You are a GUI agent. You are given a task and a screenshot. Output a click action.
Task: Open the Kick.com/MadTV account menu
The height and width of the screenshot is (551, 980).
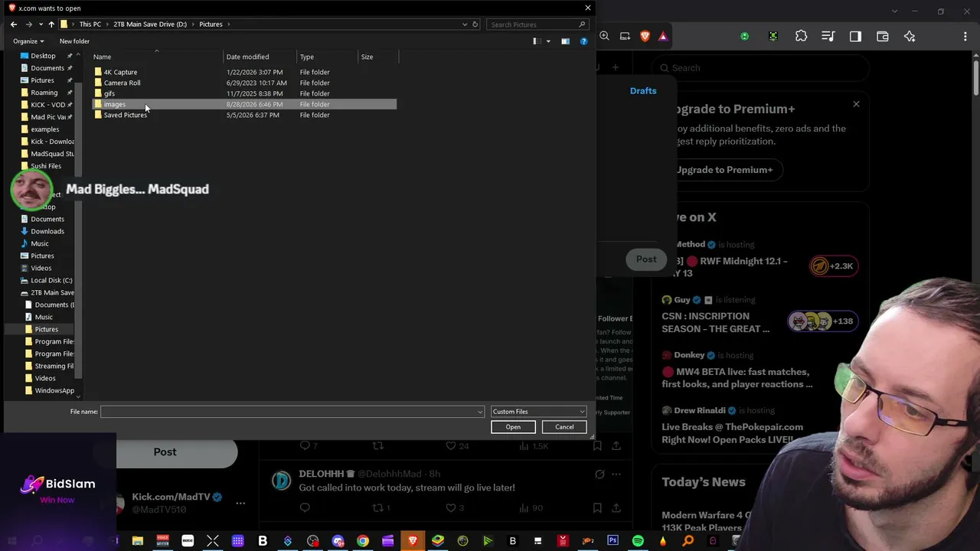tap(240, 503)
